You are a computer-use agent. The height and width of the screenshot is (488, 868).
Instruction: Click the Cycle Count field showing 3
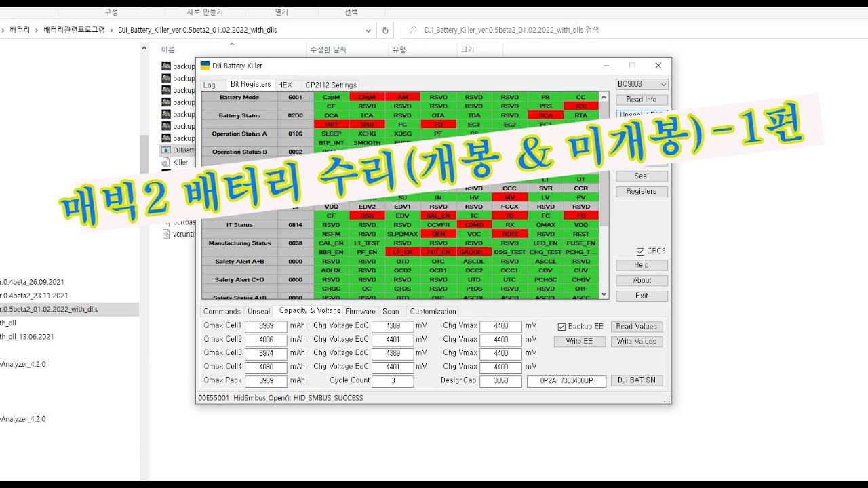pyautogui.click(x=393, y=382)
